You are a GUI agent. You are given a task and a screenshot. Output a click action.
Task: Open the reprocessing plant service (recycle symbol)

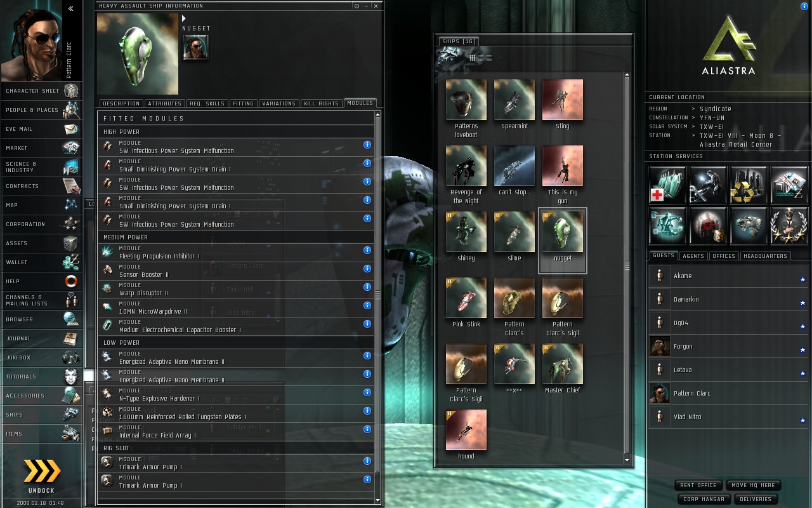(x=749, y=185)
